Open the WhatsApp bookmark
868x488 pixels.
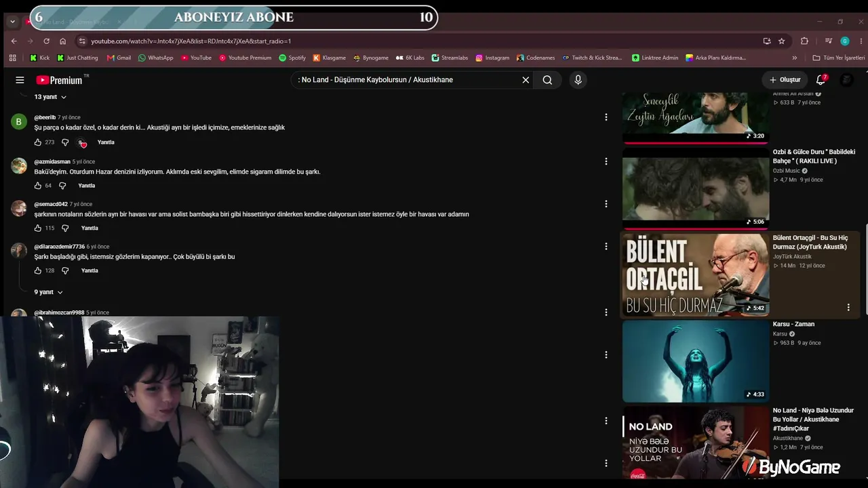(x=155, y=58)
